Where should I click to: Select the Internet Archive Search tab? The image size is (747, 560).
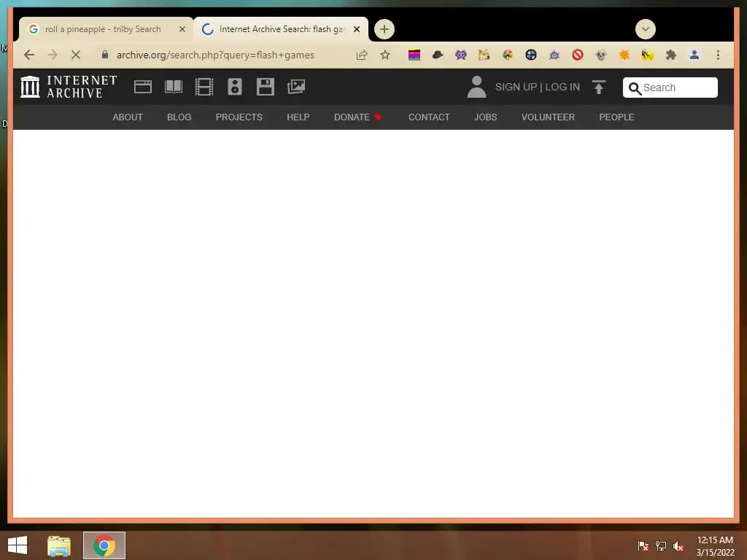[x=281, y=29]
